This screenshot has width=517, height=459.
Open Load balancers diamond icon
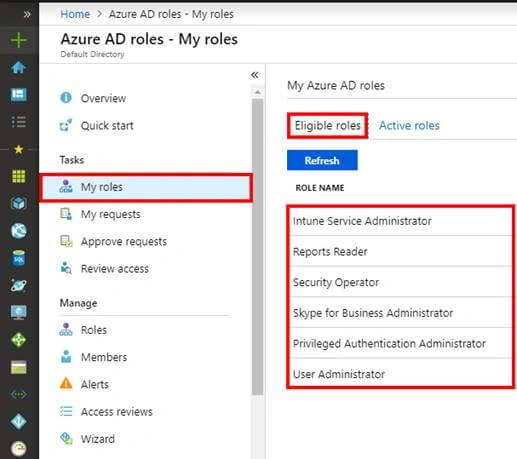(x=19, y=340)
